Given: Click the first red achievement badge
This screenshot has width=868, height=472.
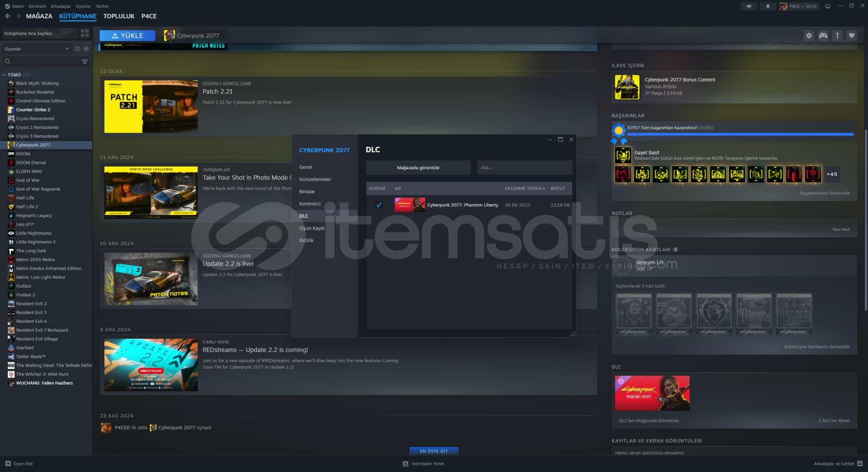Looking at the screenshot, I should [623, 174].
